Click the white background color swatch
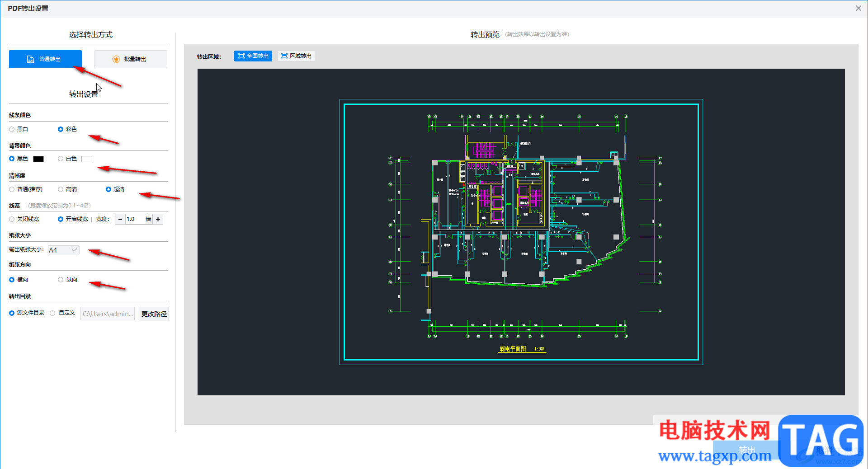Viewport: 868px width, 469px height. tap(87, 159)
